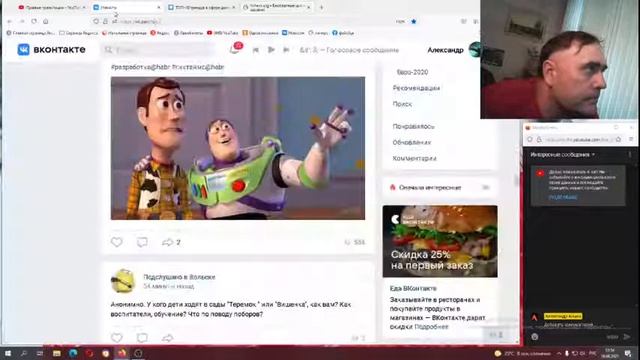This screenshot has width=640, height=360.
Task: Open Windows taskbar search
Action: coord(24,353)
